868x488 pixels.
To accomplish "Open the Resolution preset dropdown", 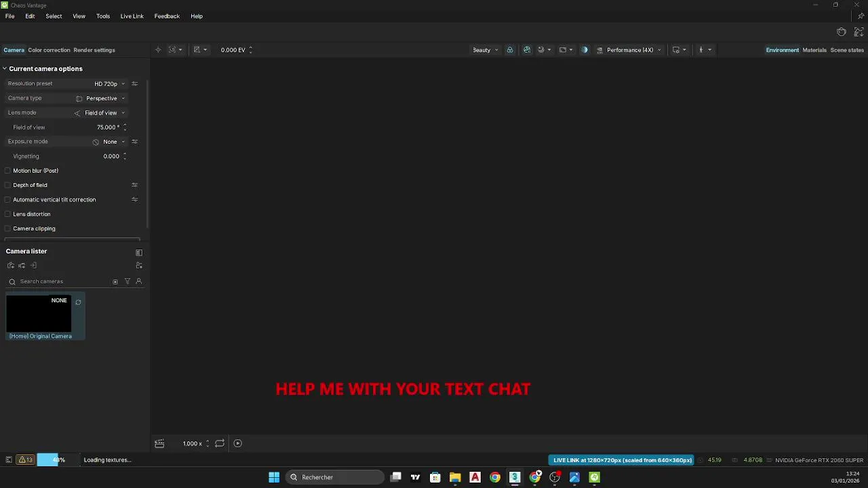I will pyautogui.click(x=109, y=84).
